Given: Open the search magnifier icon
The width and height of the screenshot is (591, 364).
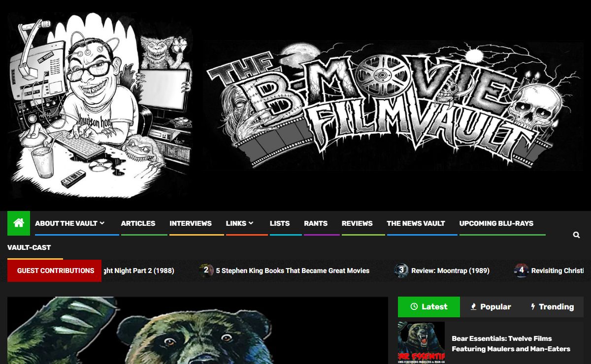Looking at the screenshot, I should [576, 235].
